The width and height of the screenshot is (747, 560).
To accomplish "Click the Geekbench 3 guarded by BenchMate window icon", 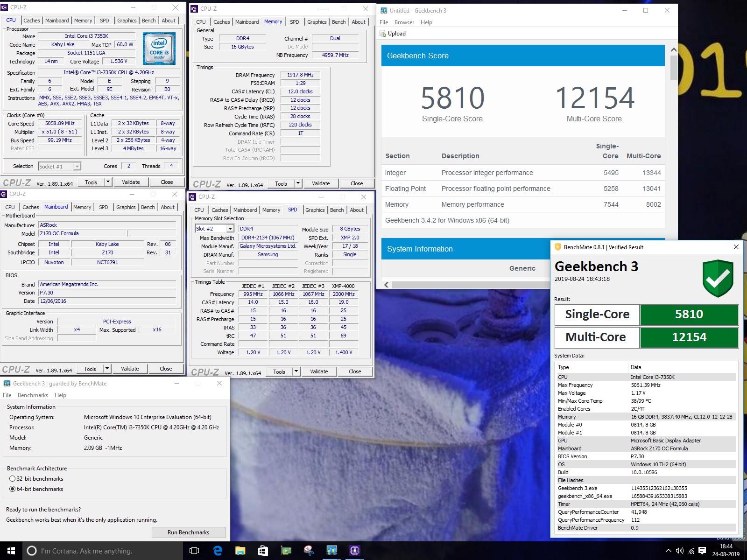I will 7,384.
